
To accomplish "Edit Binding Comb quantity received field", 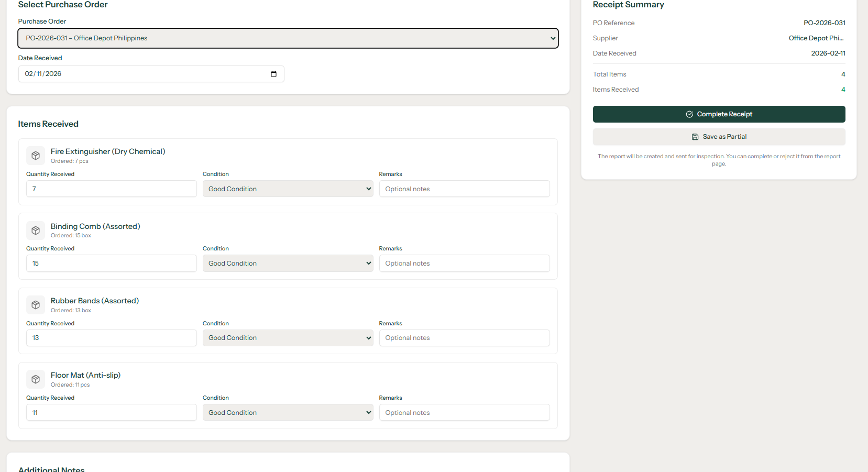I will (112, 264).
